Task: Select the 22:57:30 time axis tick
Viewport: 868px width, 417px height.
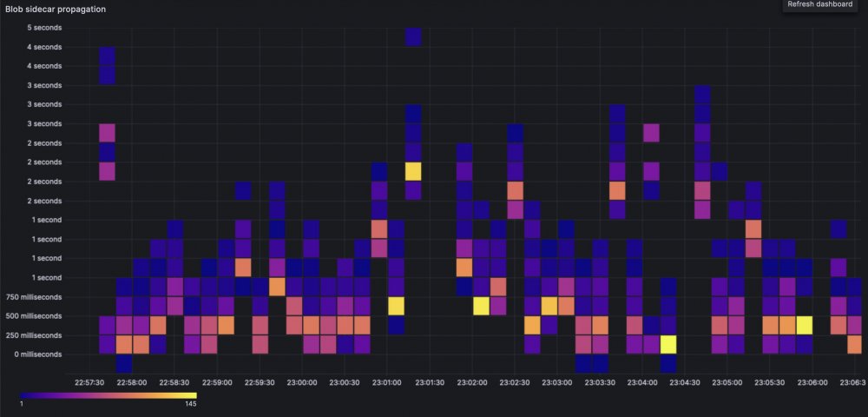Action: (89, 382)
